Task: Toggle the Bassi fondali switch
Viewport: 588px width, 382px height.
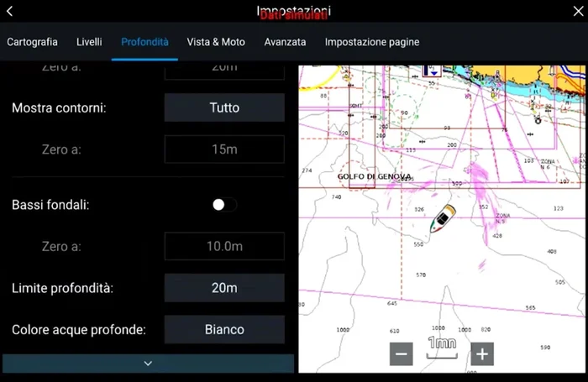Action: pos(224,205)
